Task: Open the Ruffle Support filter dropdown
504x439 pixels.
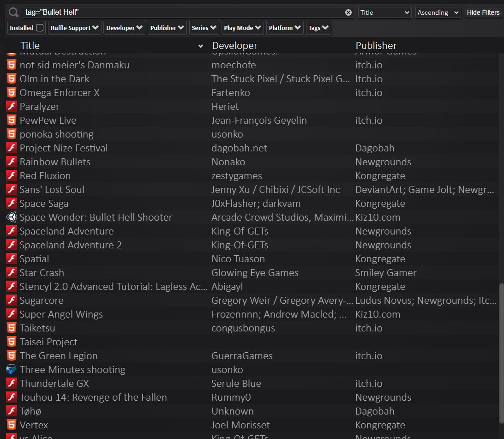Action: coord(74,28)
